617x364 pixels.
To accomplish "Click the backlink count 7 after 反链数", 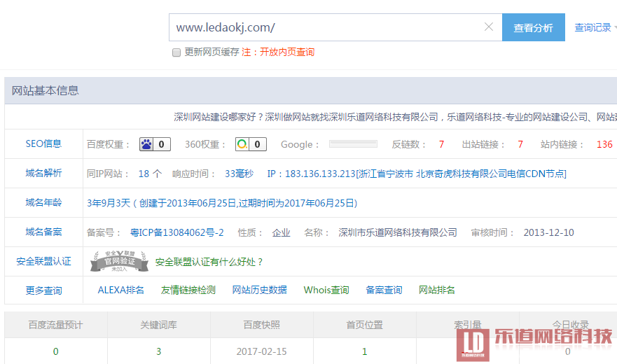I will 441,144.
